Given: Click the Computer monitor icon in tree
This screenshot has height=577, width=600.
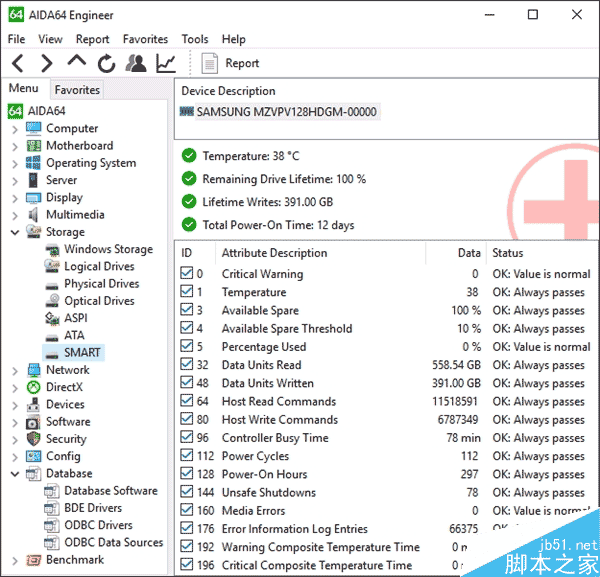Looking at the screenshot, I should (x=33, y=128).
